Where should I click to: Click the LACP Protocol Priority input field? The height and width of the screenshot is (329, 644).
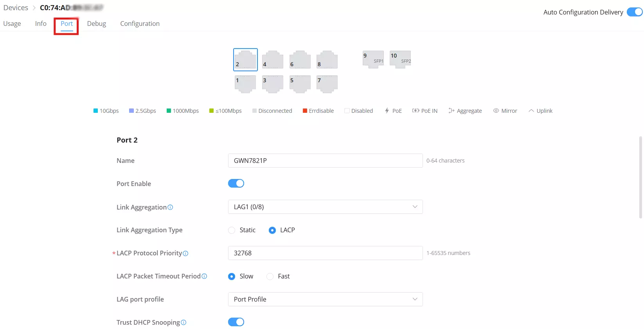[325, 253]
